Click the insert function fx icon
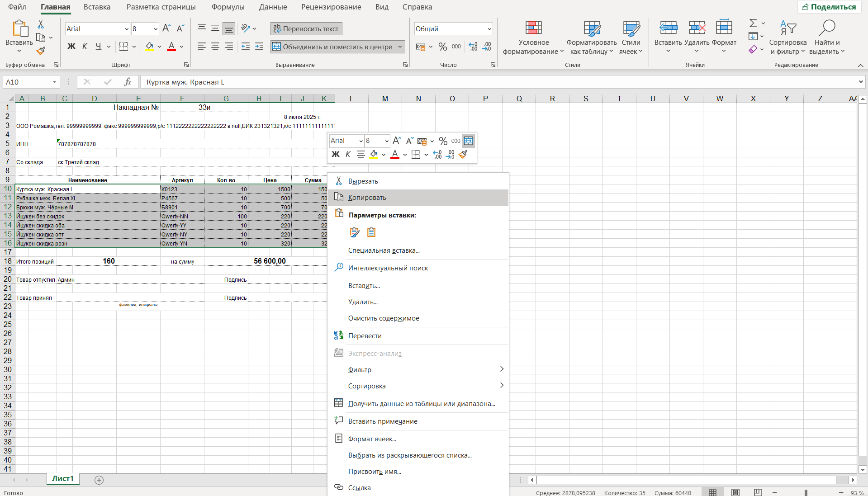 tap(128, 82)
